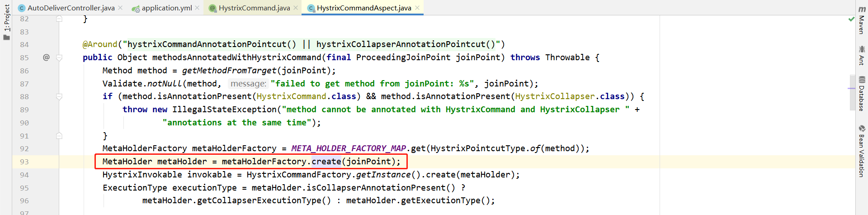
Task: Click hystrixCollapserAnnotationPointcut() in the annotation string
Action: [406, 44]
